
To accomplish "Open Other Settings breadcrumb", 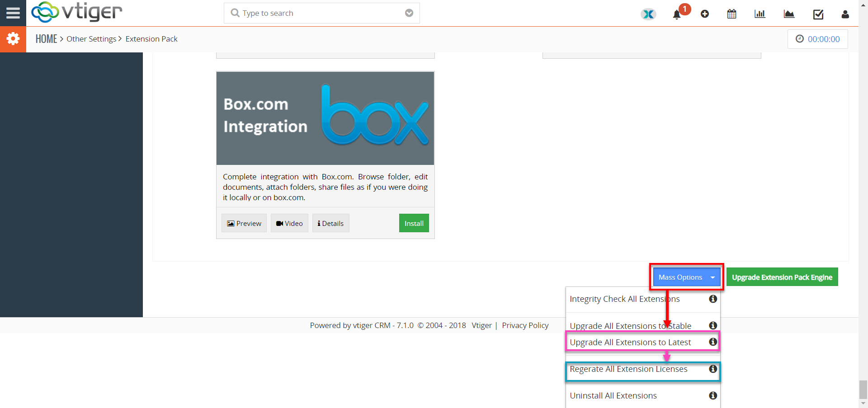I will 91,39.
